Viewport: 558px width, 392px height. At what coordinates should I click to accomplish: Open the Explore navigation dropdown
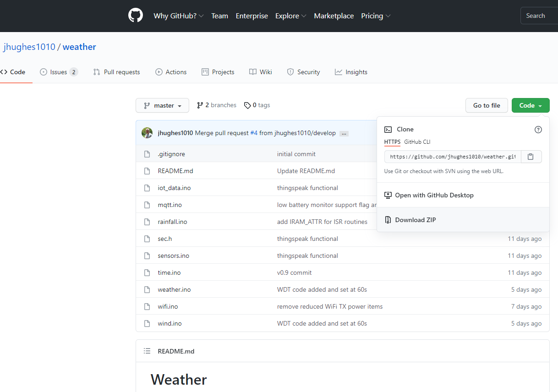pyautogui.click(x=290, y=16)
